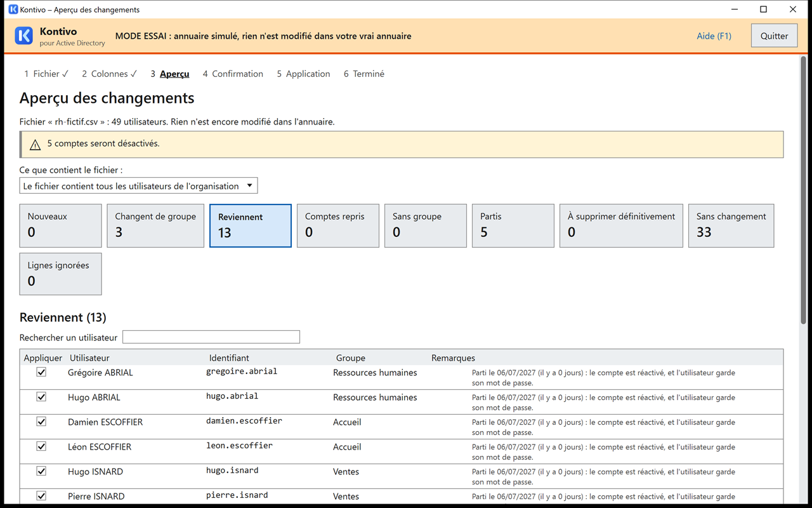The width and height of the screenshot is (812, 508).
Task: Open the Aide (F1) link
Action: coord(714,36)
